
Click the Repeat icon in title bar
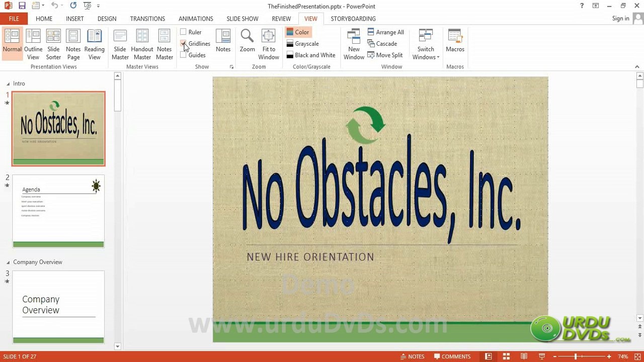coord(73,6)
